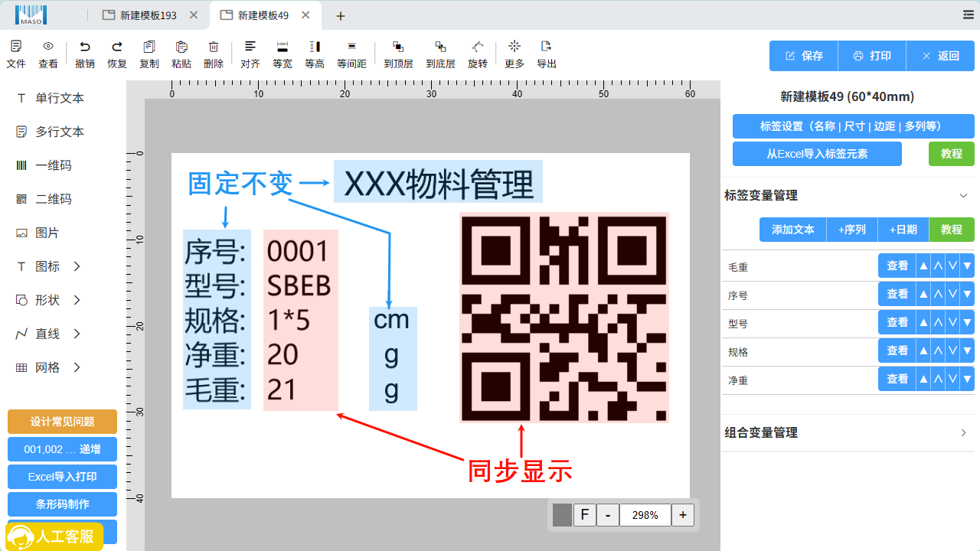
Task: Move 序号 variable down one position
Action: pyautogui.click(x=952, y=295)
